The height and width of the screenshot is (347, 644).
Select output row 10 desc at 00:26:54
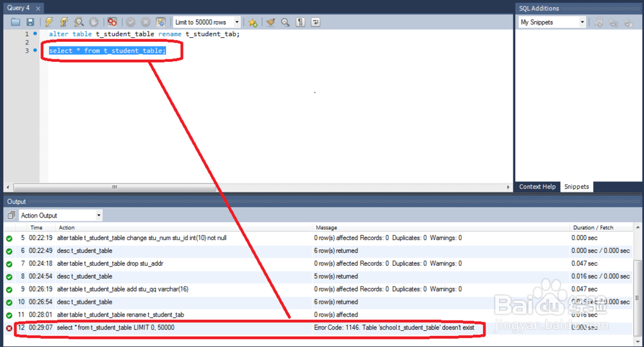click(318, 302)
